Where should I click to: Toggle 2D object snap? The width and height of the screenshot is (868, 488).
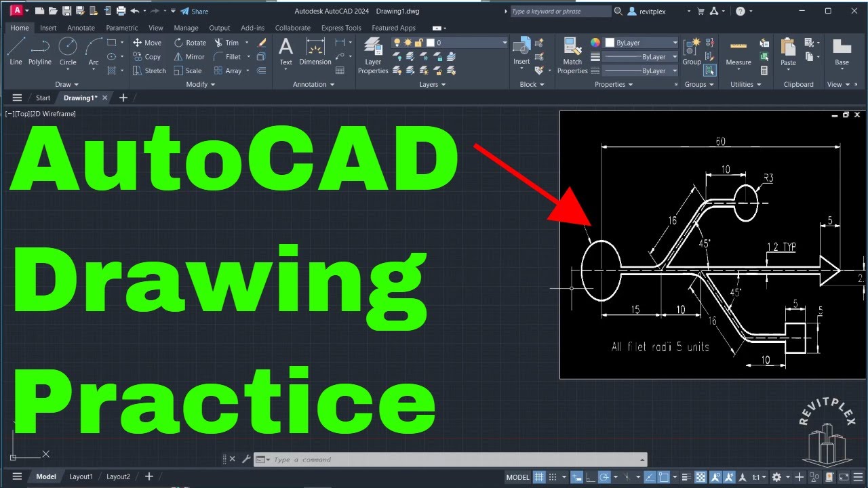coord(663,477)
